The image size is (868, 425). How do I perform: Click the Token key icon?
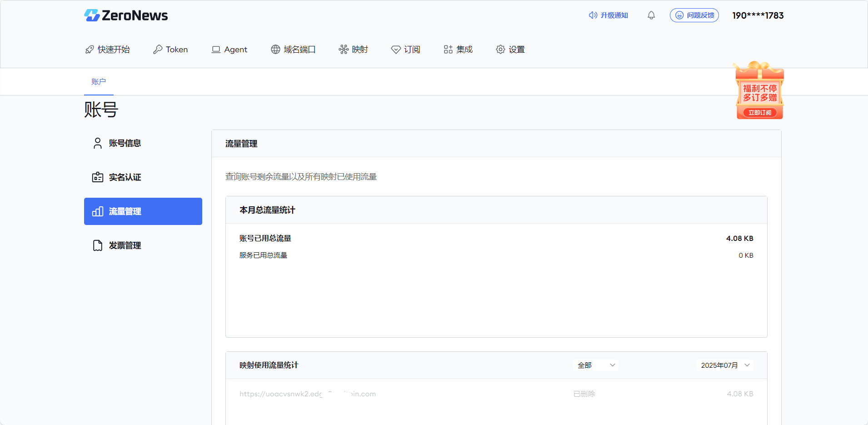pos(158,50)
